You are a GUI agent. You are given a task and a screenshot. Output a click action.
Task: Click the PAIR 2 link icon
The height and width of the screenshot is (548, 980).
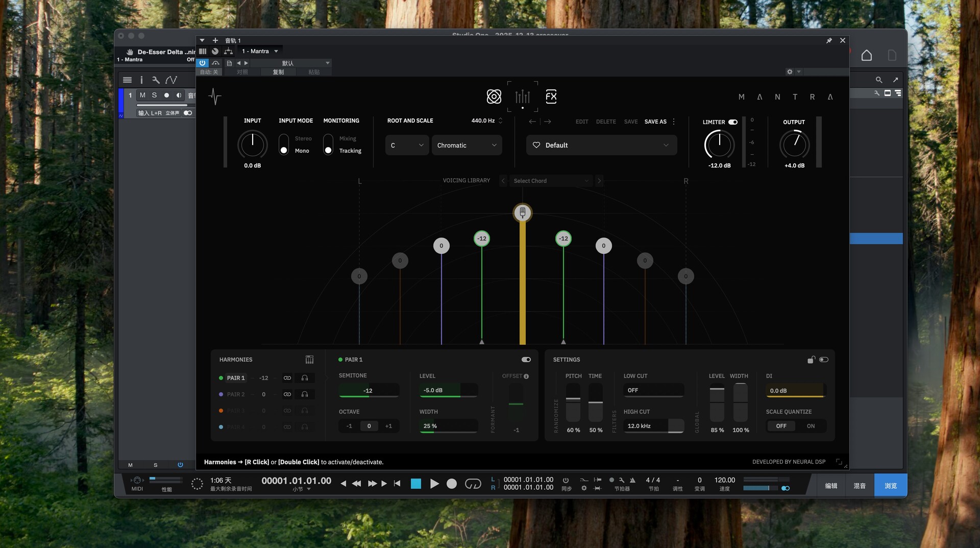pyautogui.click(x=287, y=394)
